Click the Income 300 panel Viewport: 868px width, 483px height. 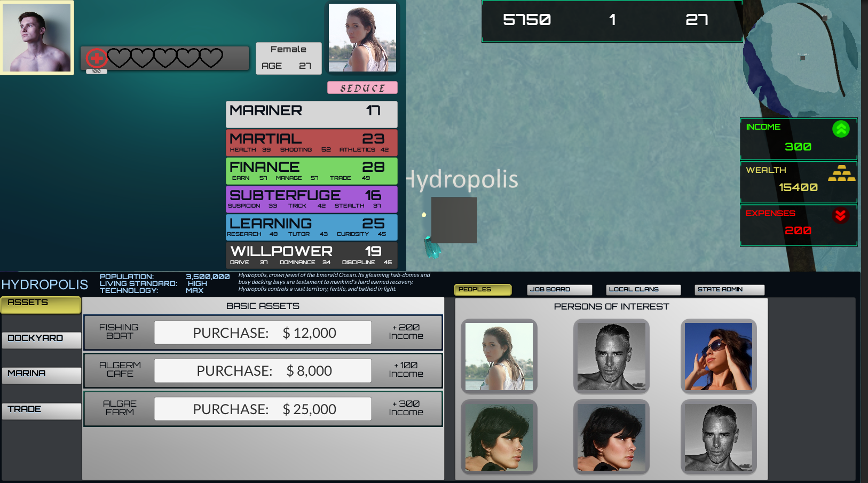(799, 139)
